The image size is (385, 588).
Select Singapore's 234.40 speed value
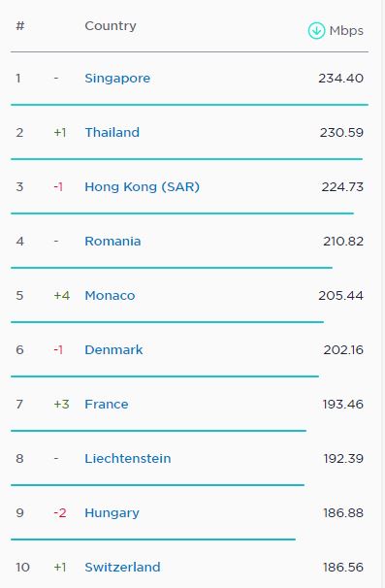point(340,79)
